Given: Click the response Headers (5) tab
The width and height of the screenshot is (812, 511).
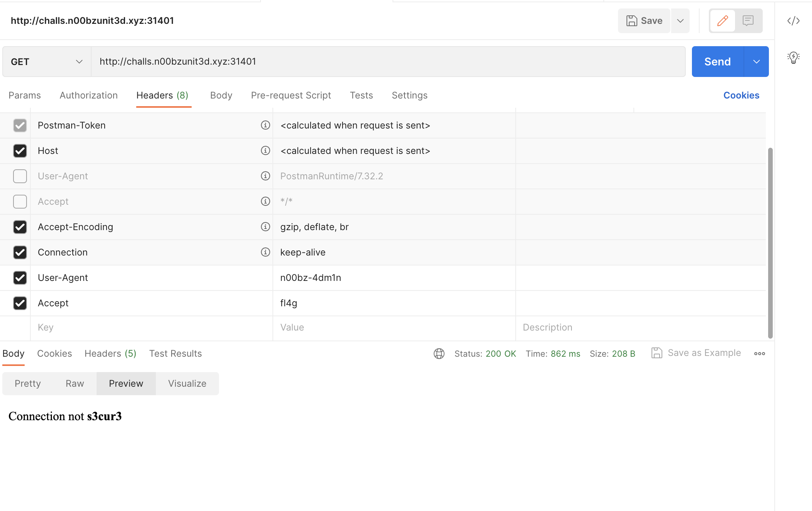Looking at the screenshot, I should tap(110, 353).
